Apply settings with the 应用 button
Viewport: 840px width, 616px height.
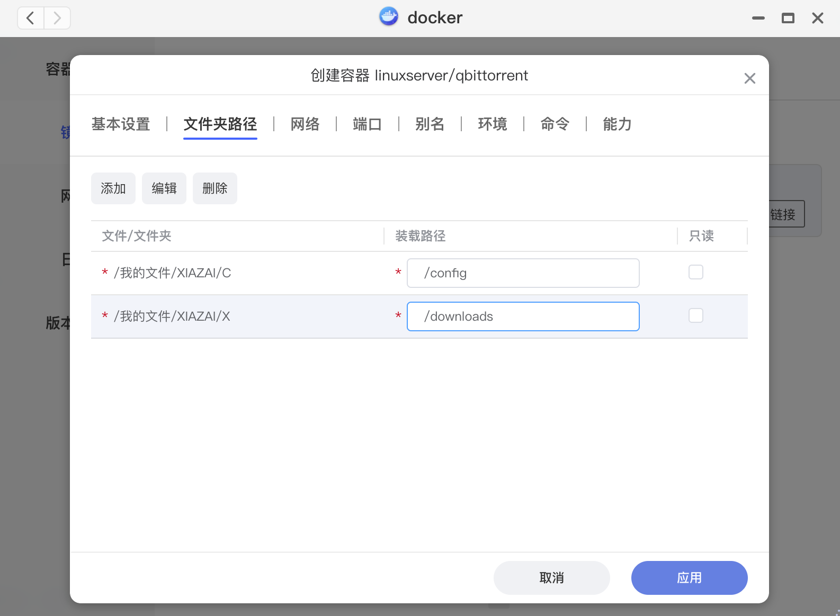click(690, 578)
